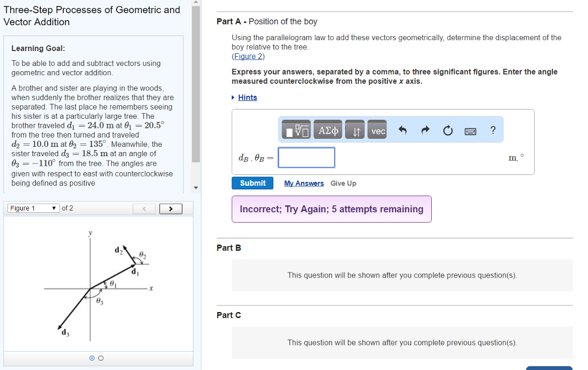Click the left panel scrollbar down arrow

point(197,187)
